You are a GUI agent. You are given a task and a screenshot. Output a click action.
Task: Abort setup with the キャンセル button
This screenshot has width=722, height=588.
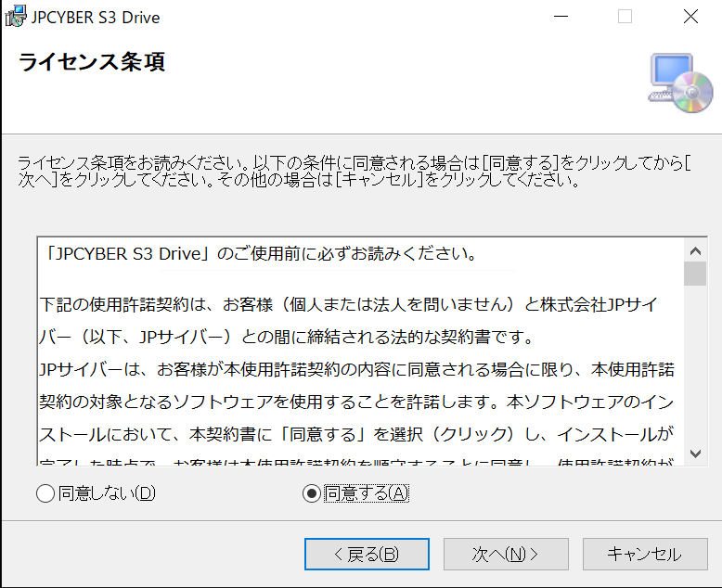645,554
